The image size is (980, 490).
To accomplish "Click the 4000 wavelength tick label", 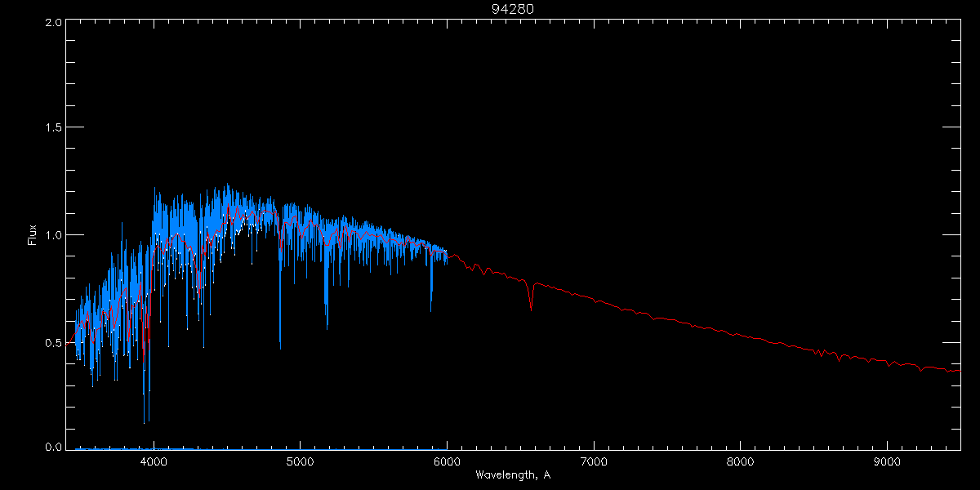I will (x=154, y=461).
